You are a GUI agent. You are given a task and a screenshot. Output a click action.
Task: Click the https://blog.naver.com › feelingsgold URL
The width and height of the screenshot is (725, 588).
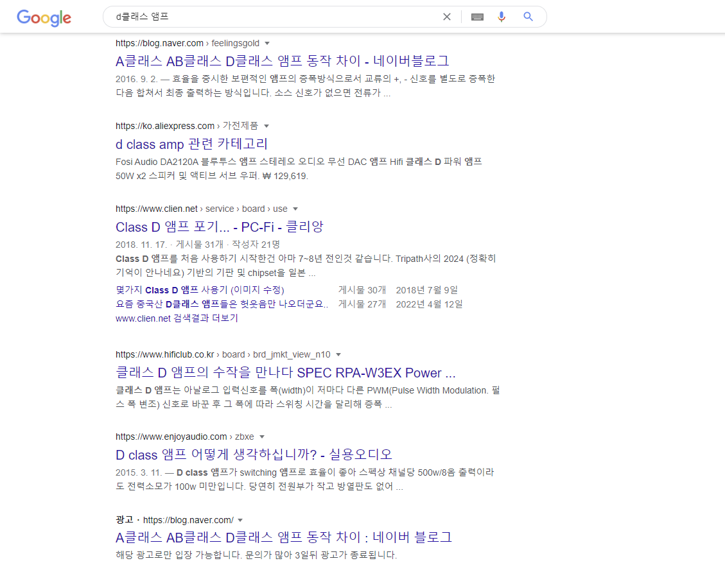point(188,44)
